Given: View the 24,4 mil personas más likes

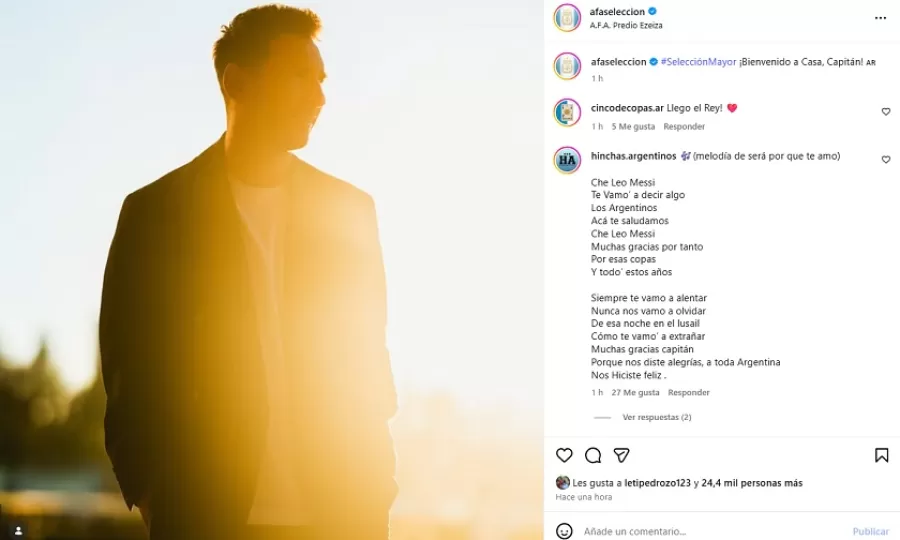Looking at the screenshot, I should 751,483.
